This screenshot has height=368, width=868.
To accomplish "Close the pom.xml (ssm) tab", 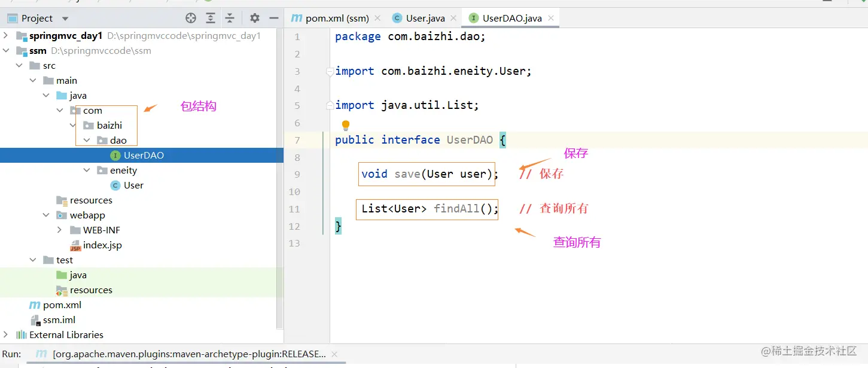I will click(377, 19).
